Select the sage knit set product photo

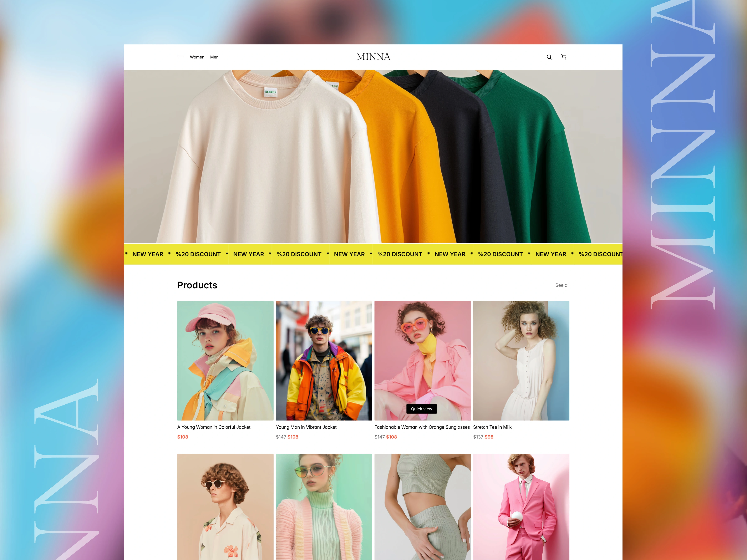point(423,506)
